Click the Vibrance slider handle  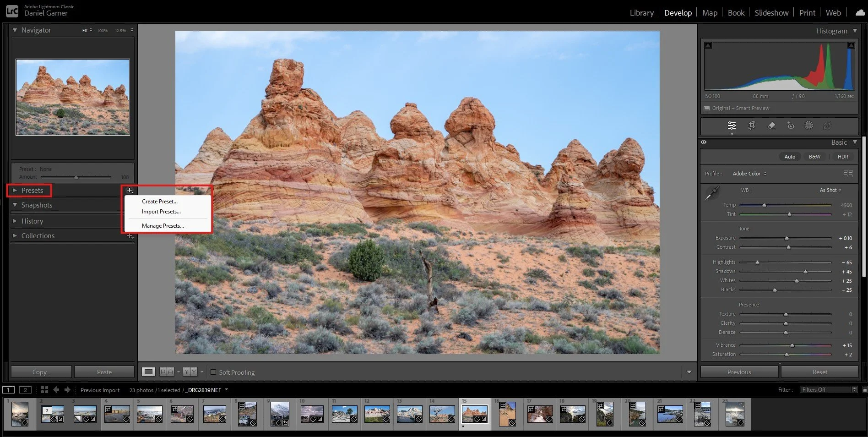tap(792, 345)
